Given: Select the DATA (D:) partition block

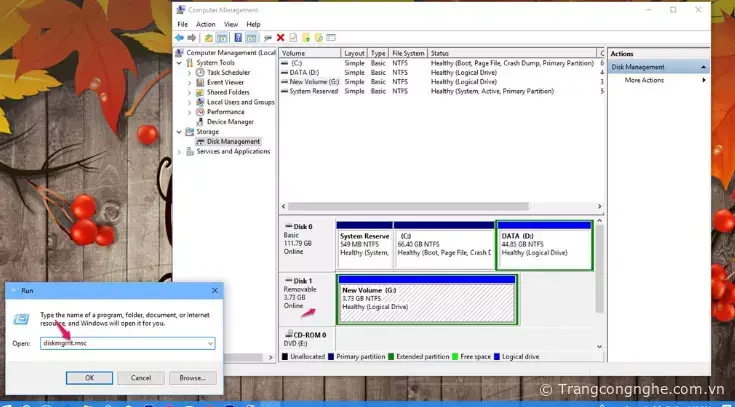Looking at the screenshot, I should coord(545,245).
